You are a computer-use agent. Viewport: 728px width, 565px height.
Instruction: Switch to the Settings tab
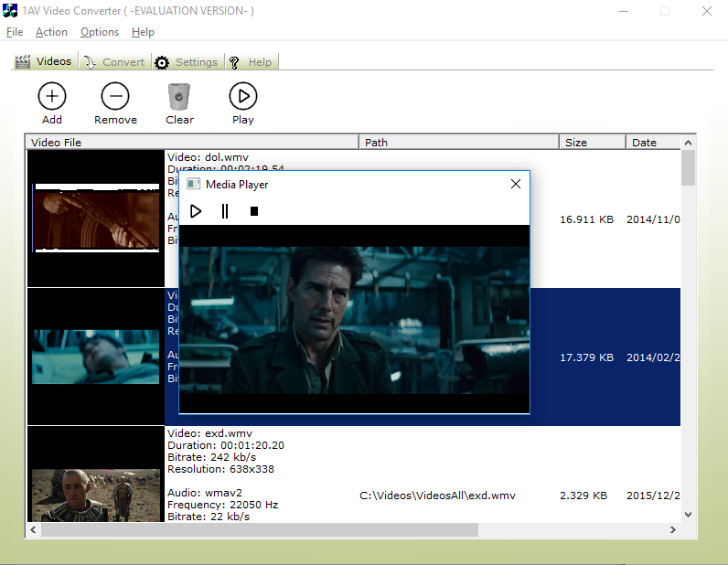coord(188,62)
